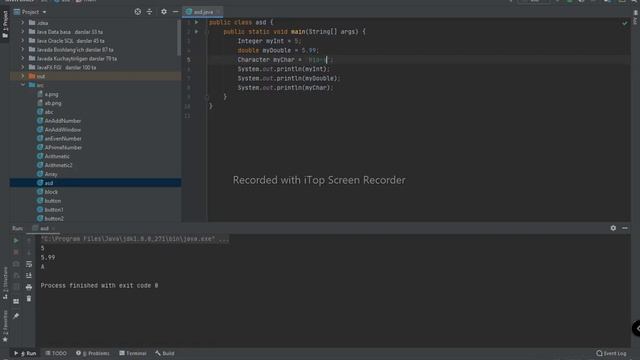Screen dimensions: 640x360
Task: Click the print icon in Run console toolbar
Action: coord(29,287)
